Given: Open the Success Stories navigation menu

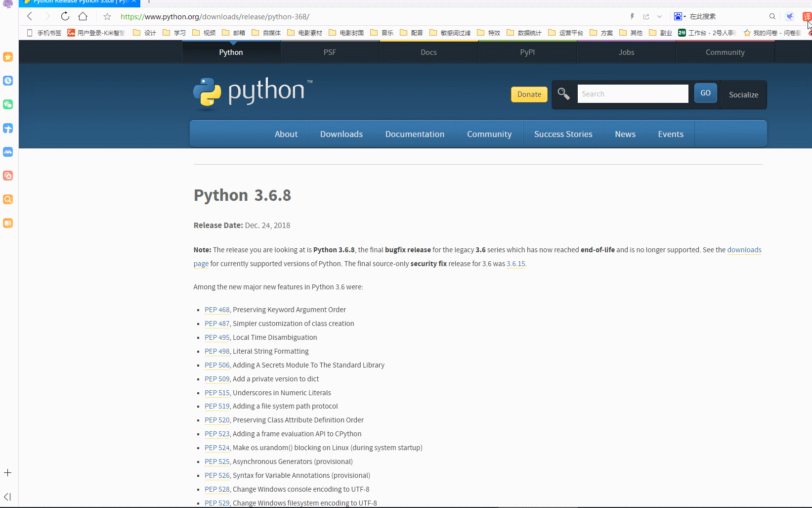Looking at the screenshot, I should [x=563, y=134].
